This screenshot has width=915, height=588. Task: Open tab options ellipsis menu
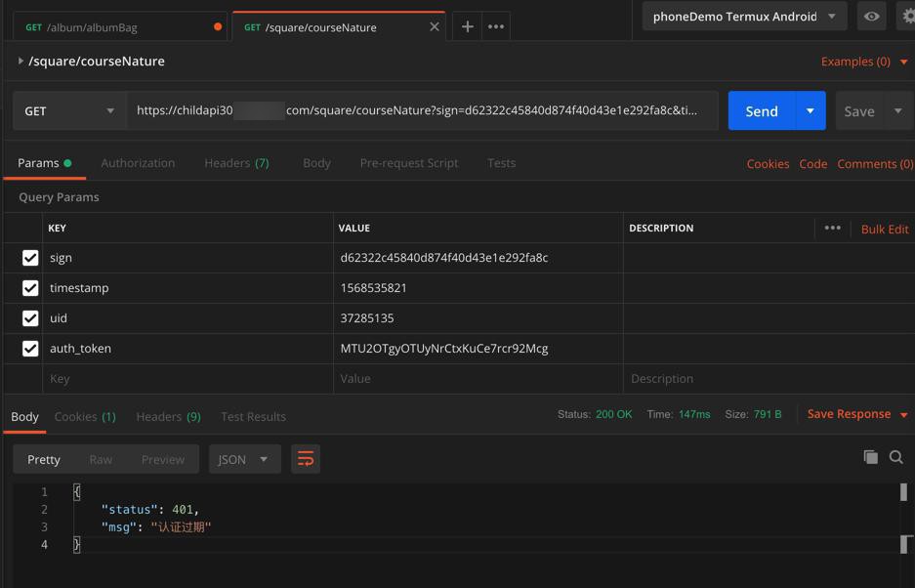[496, 26]
